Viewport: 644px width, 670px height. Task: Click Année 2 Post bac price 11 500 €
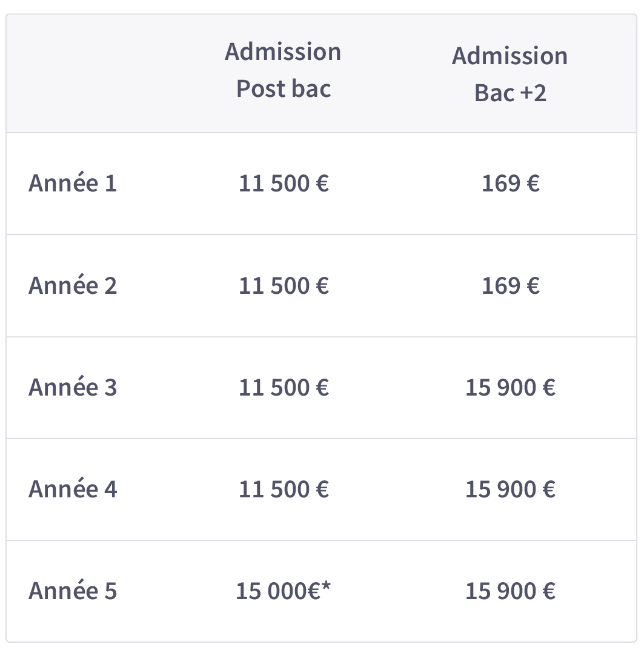coord(284,285)
